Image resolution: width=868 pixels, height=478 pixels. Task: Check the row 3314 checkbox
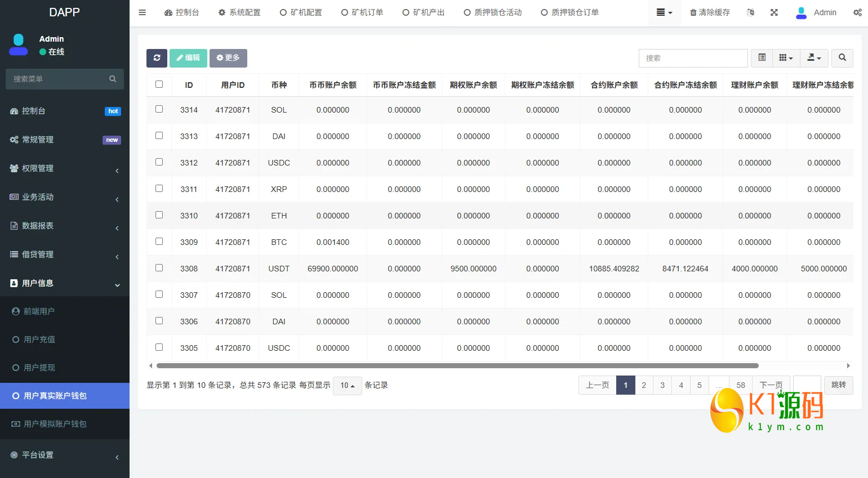point(159,109)
